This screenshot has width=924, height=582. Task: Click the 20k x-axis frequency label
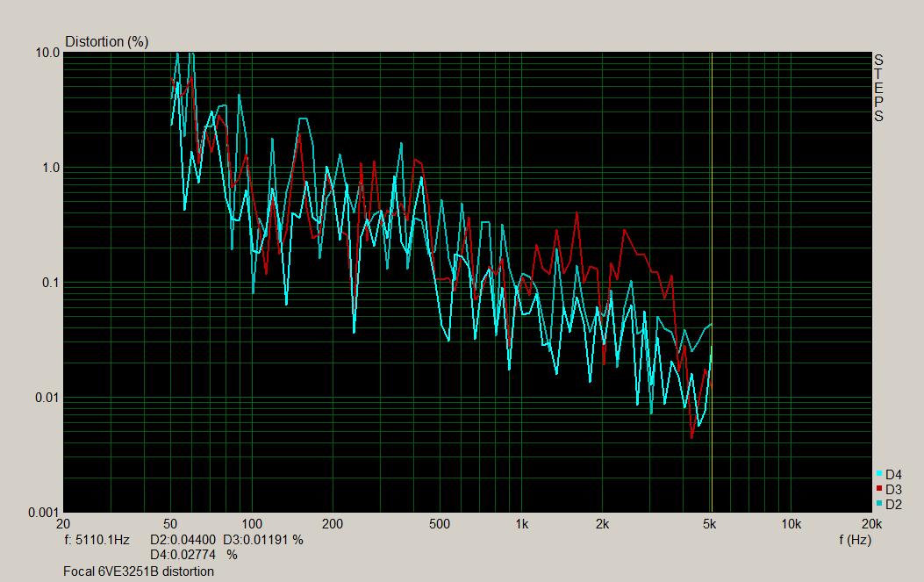(x=871, y=524)
